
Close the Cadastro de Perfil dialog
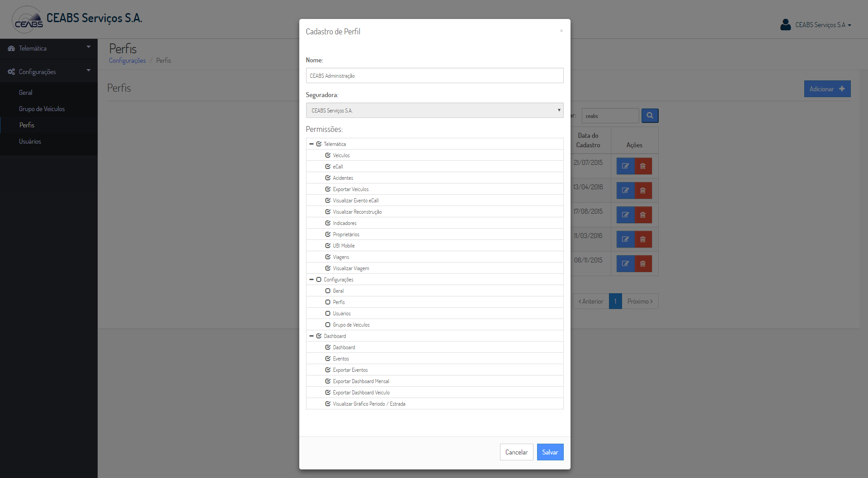[561, 31]
